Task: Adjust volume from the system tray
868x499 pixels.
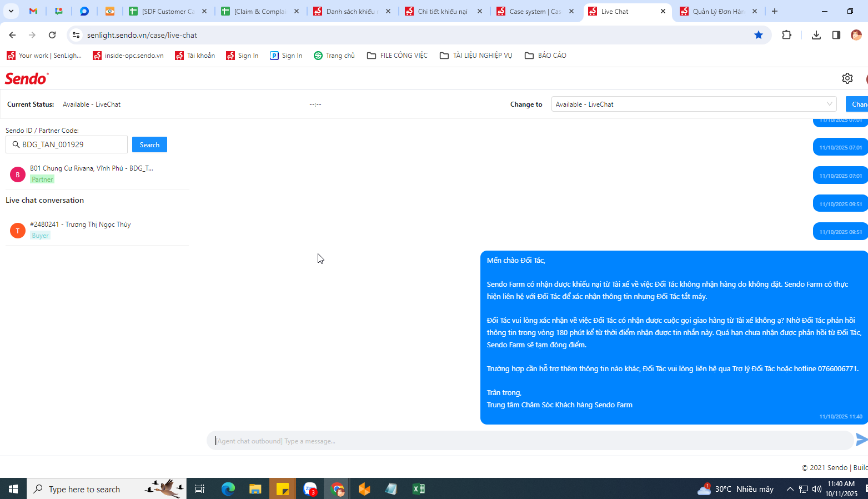Action: click(817, 489)
